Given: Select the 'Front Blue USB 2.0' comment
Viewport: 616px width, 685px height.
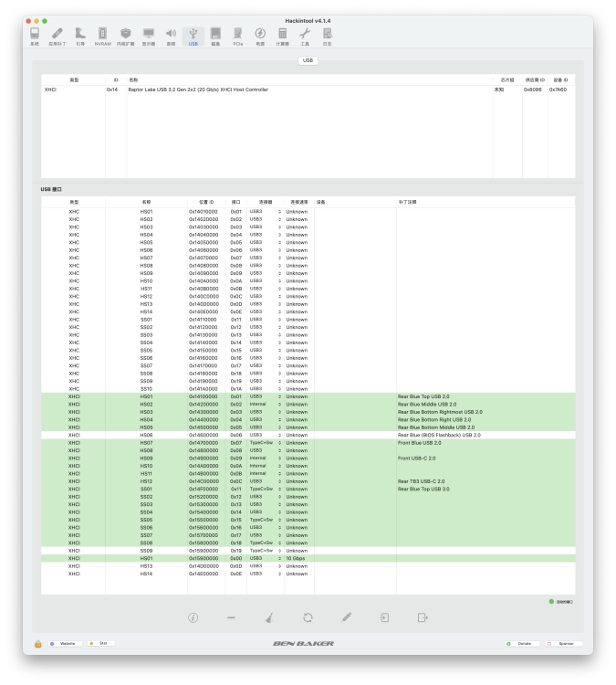Looking at the screenshot, I should point(420,443).
